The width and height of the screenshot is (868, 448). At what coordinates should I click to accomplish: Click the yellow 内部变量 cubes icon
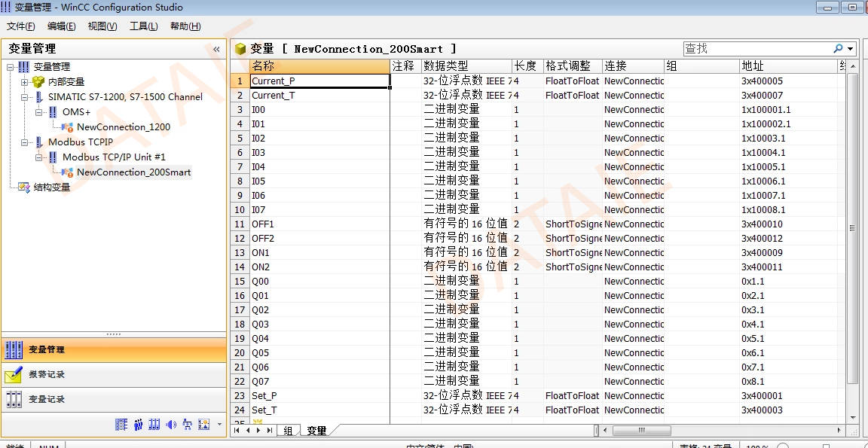coord(38,82)
